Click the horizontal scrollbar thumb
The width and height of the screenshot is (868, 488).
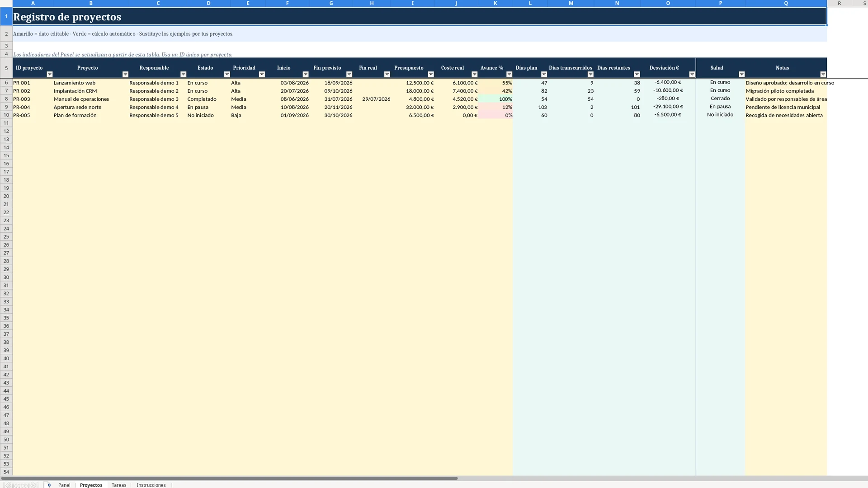tap(229, 478)
